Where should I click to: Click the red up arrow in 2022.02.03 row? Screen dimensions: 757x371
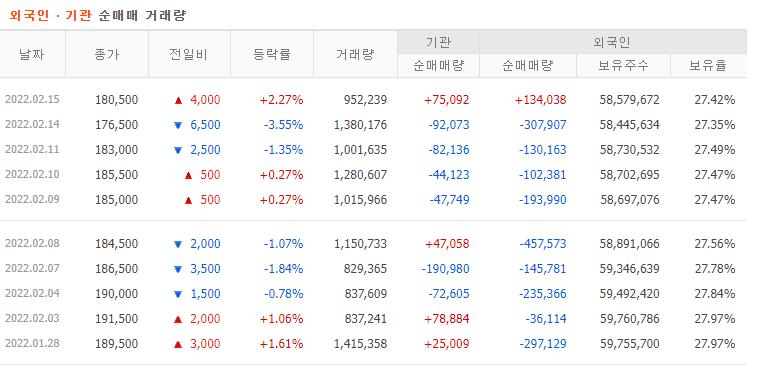(x=178, y=319)
